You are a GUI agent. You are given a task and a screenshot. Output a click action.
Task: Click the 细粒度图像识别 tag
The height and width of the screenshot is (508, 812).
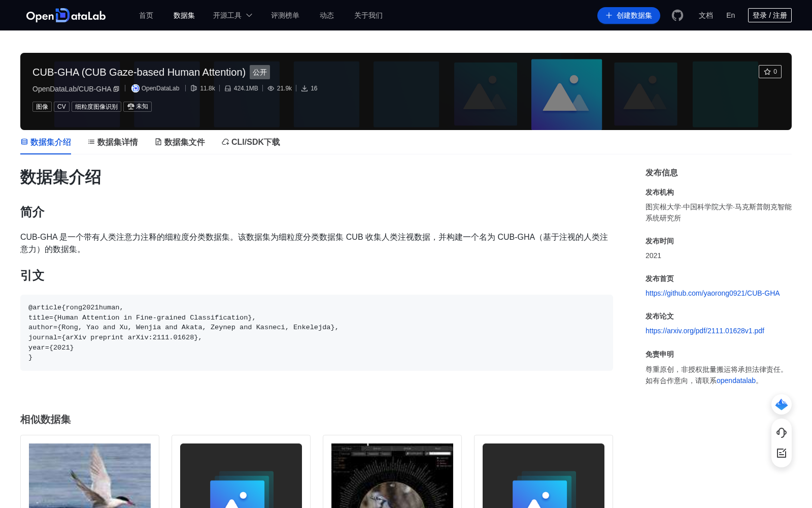(x=96, y=107)
